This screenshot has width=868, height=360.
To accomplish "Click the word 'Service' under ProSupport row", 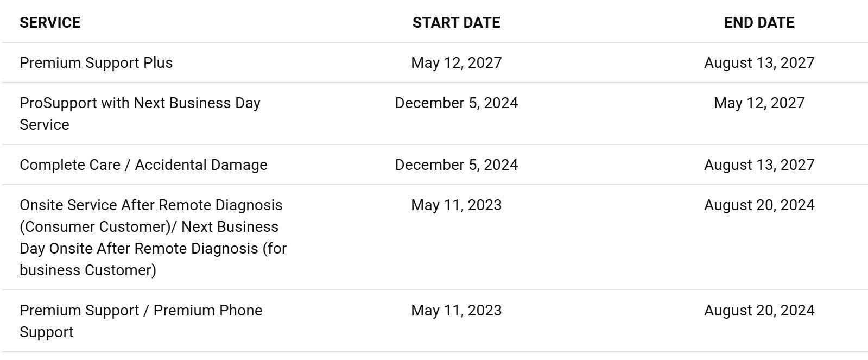I will pyautogui.click(x=45, y=124).
